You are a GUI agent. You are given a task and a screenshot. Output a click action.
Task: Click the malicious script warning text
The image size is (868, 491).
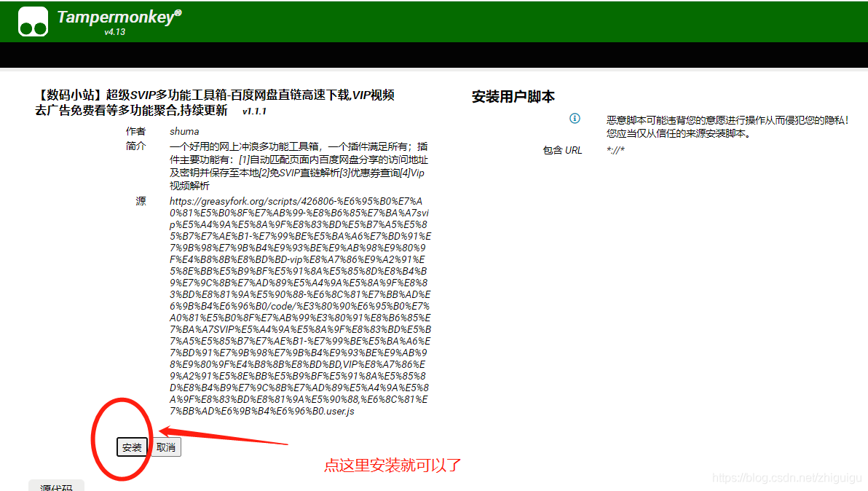click(x=727, y=127)
